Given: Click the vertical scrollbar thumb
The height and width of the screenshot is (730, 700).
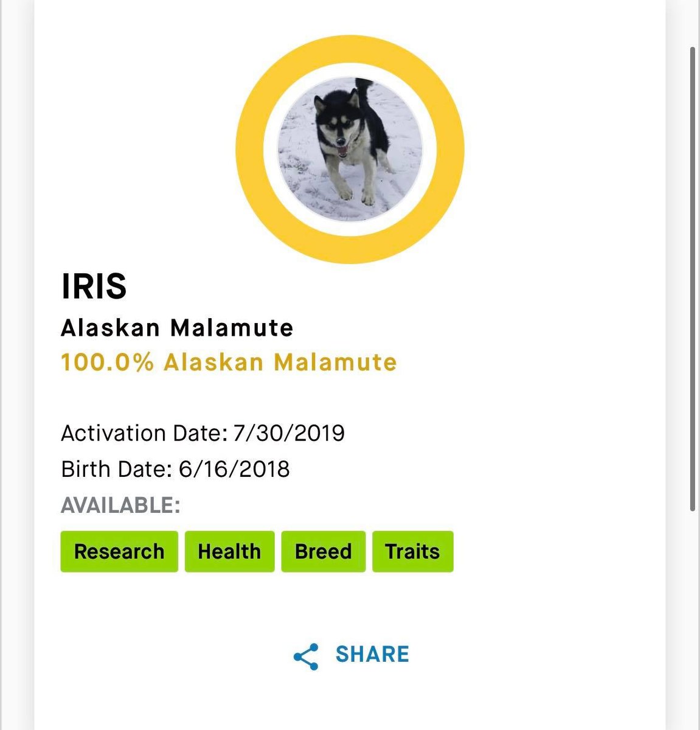Looking at the screenshot, I should point(693,278).
